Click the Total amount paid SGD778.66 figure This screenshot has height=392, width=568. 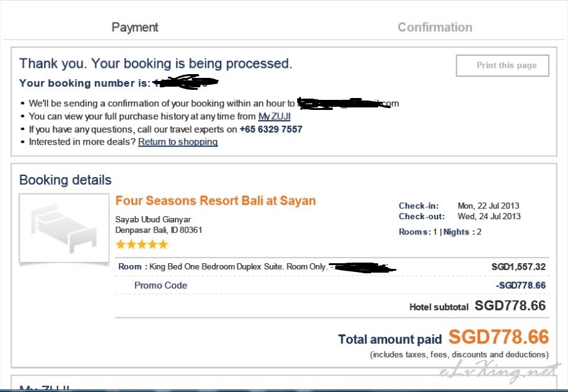pos(499,337)
